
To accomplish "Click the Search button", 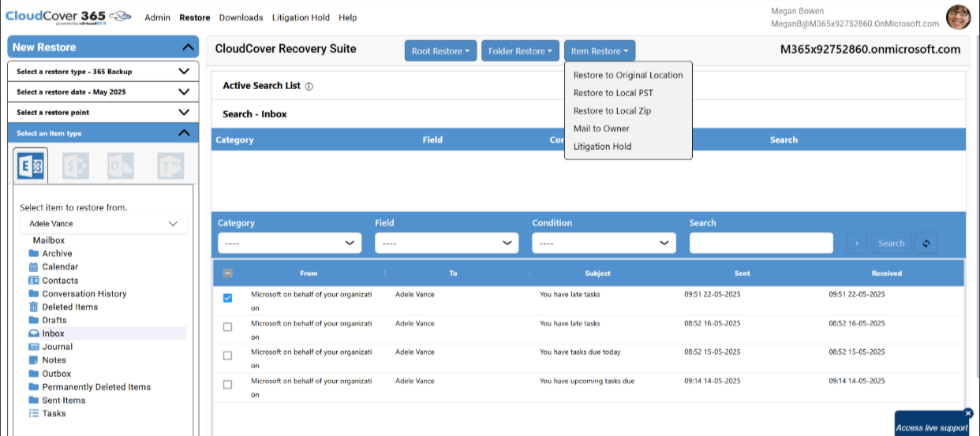I will (892, 243).
